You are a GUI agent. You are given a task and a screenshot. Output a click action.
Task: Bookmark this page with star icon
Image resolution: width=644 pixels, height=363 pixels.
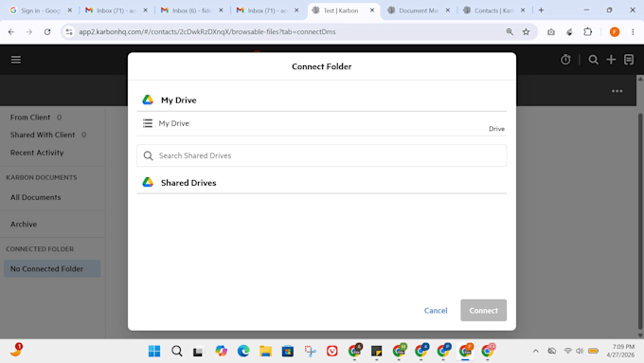click(x=527, y=31)
